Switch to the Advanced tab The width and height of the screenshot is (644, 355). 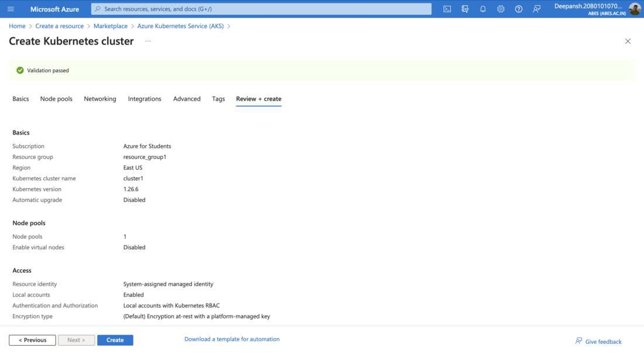[x=187, y=98]
